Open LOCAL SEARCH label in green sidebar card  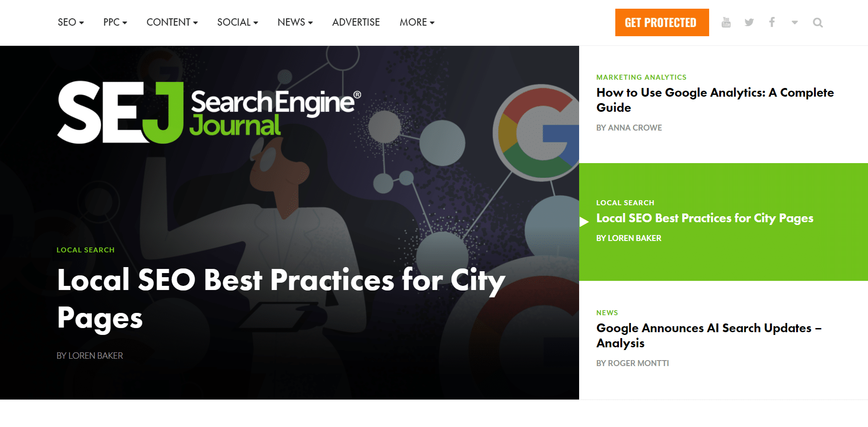625,203
